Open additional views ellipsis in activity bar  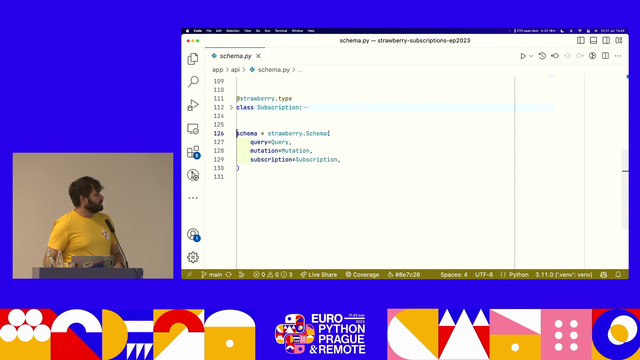[193, 198]
